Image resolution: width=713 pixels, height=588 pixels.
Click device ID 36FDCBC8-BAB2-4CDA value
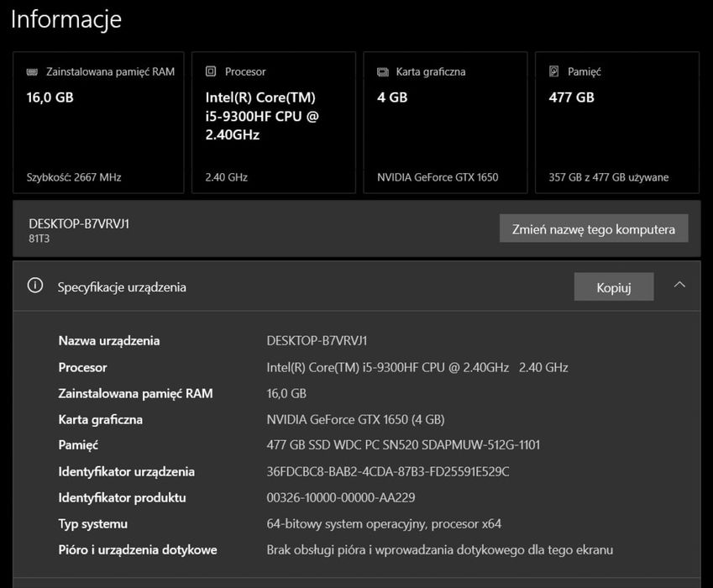tap(388, 471)
